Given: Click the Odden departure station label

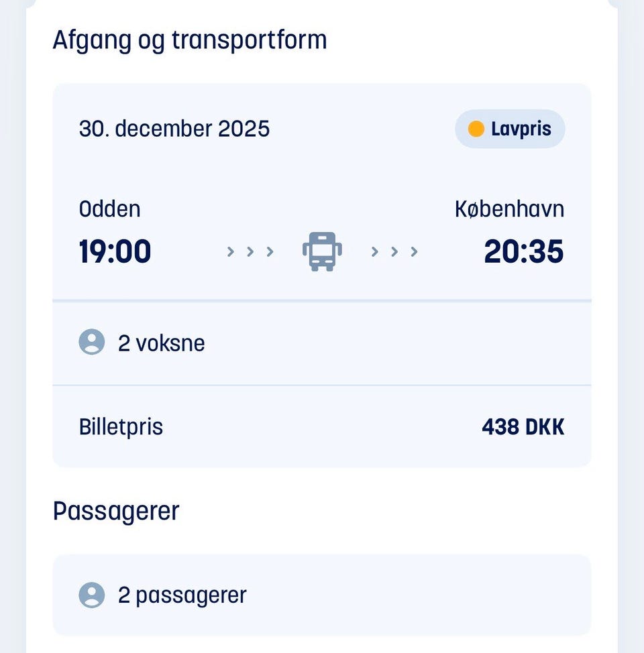Looking at the screenshot, I should click(110, 209).
